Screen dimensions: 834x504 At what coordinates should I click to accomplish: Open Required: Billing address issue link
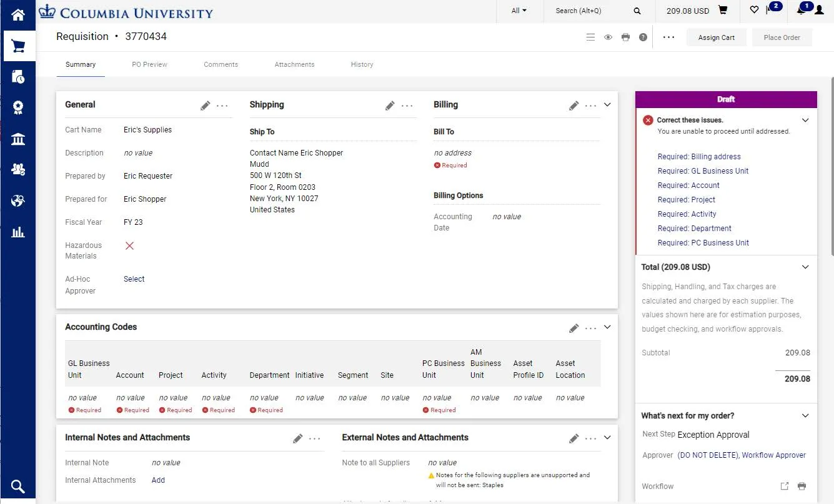tap(699, 157)
